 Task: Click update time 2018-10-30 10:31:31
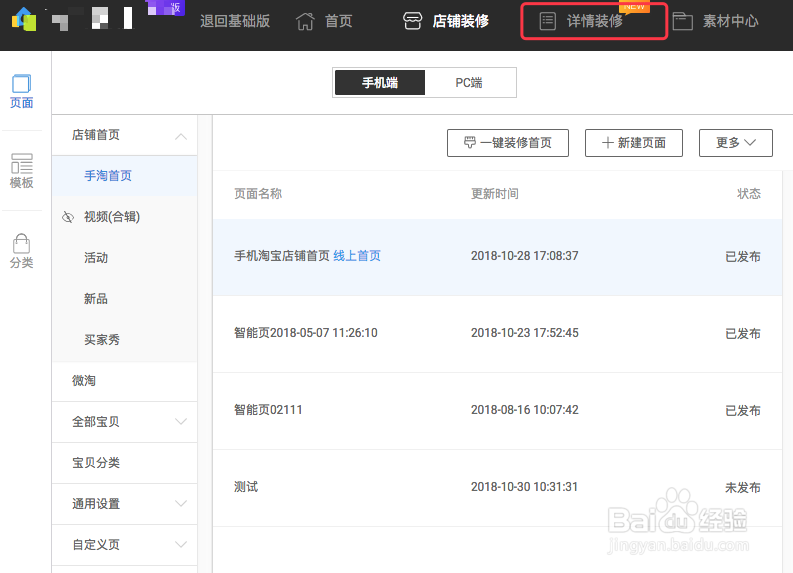coord(524,487)
